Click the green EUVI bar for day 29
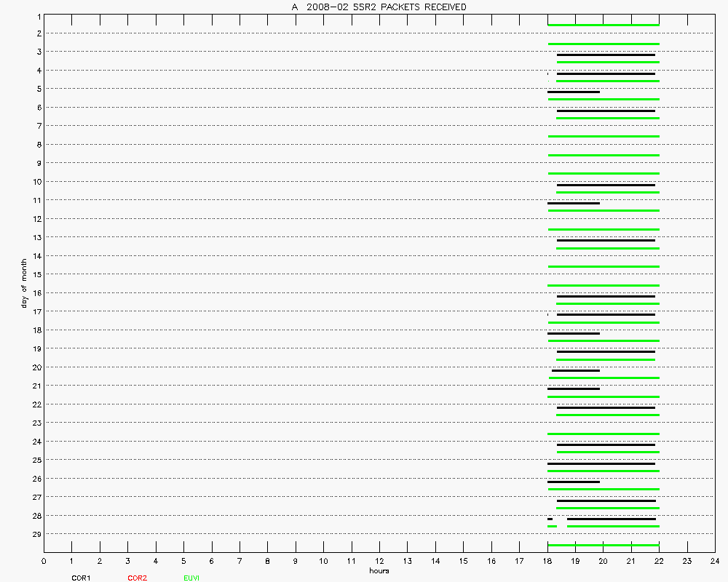728x582 pixels. pos(603,545)
